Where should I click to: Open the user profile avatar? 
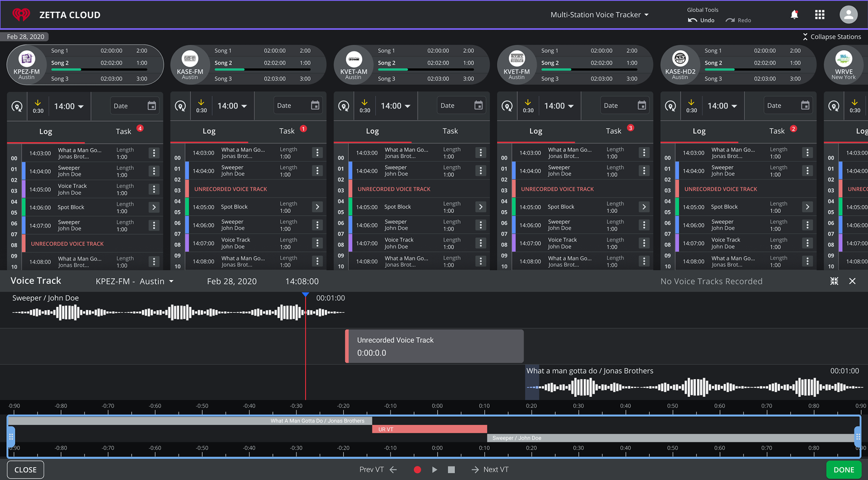(849, 14)
